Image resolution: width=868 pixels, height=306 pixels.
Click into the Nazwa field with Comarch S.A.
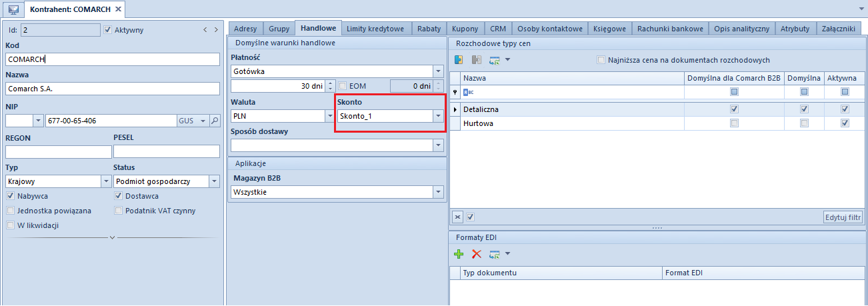(x=112, y=89)
